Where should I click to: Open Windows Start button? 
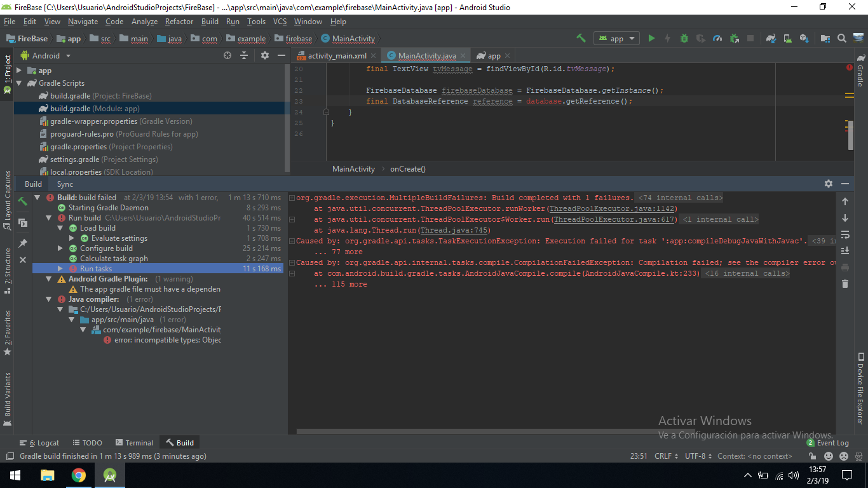tap(15, 475)
